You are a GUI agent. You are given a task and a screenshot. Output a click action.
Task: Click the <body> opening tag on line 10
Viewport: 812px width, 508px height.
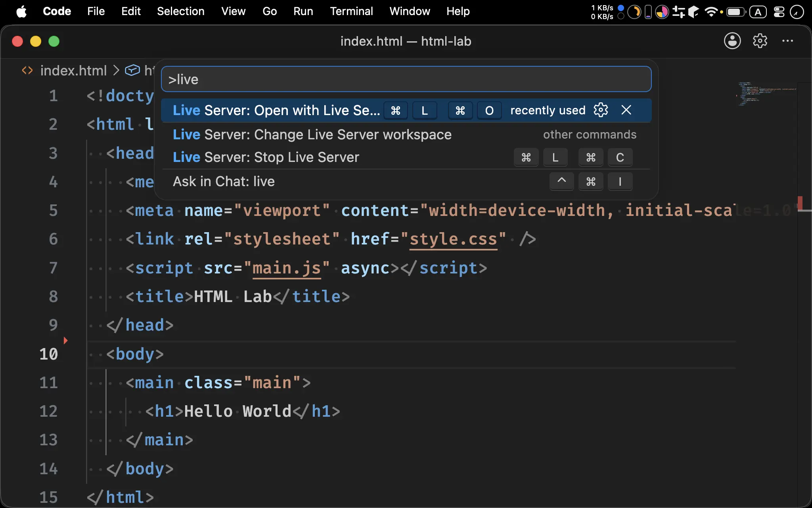tap(135, 354)
